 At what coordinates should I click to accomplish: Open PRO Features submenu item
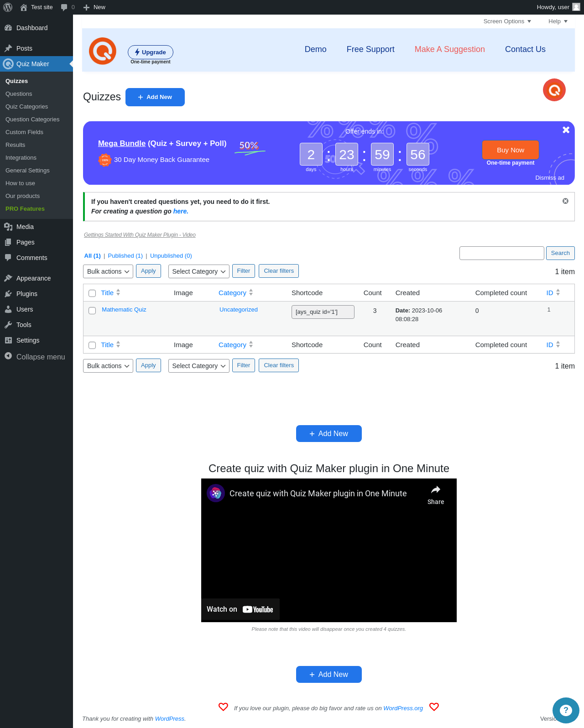(25, 209)
